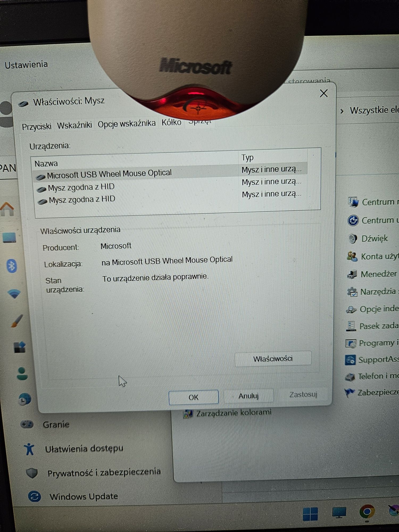Click the mouse icon in dialog title bar
Screen dimensions: 399x532
tap(23, 103)
